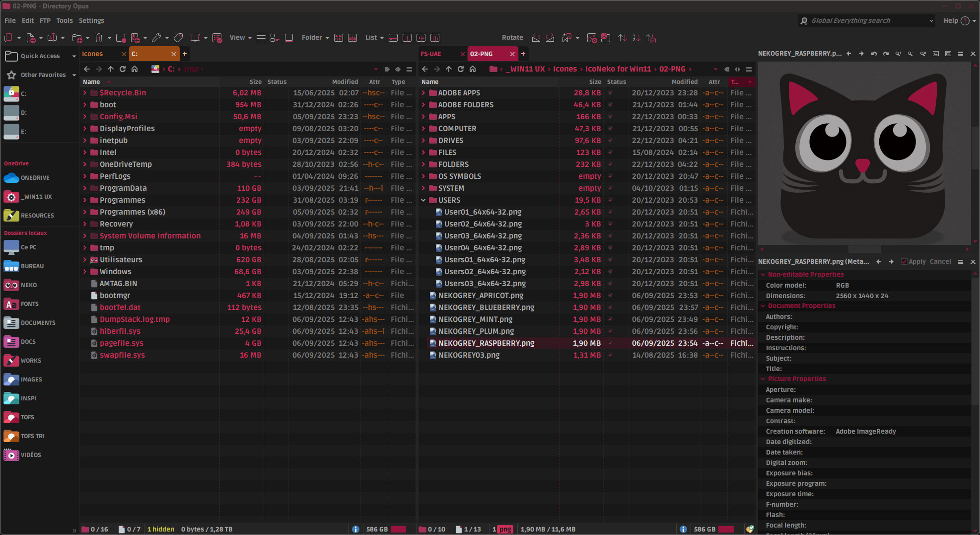Refresh the 02-PNG file listing
The height and width of the screenshot is (535, 980).
(x=461, y=69)
